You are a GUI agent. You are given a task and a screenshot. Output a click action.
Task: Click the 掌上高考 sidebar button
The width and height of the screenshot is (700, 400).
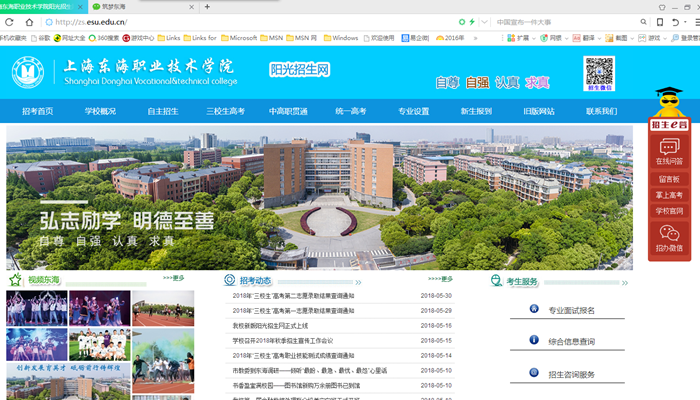[x=669, y=195]
